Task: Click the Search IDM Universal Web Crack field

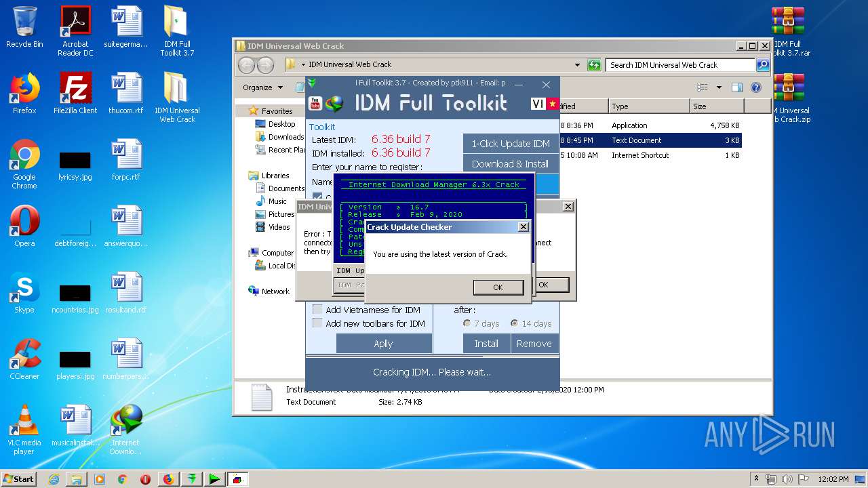Action: point(680,65)
